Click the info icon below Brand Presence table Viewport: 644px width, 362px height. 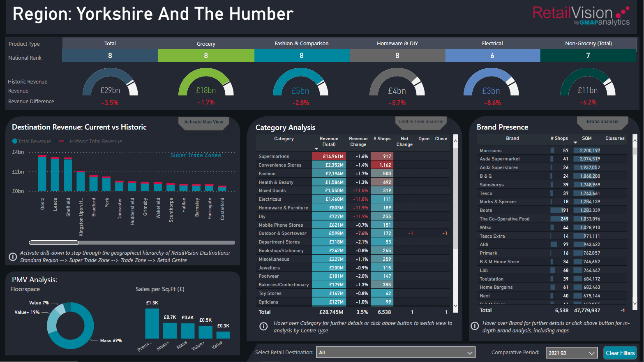(475, 326)
